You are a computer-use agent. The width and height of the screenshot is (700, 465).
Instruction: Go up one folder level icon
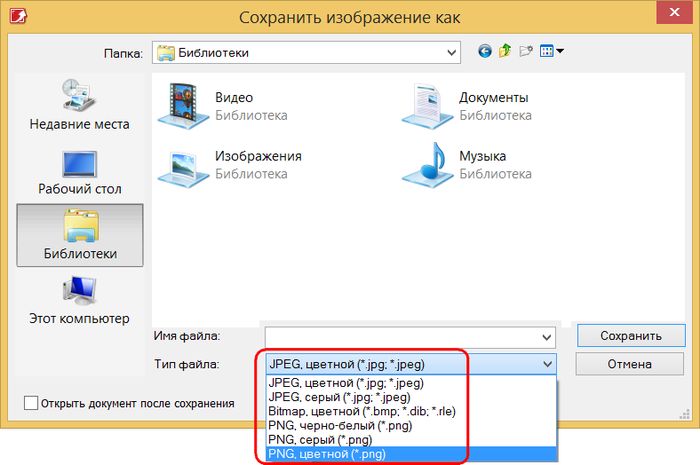(505, 51)
